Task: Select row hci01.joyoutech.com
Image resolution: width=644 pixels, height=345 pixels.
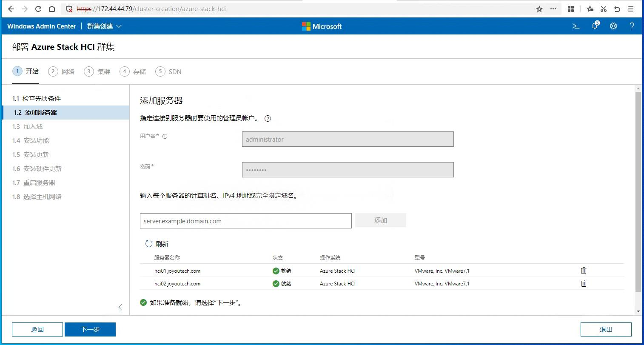Action: [382, 271]
